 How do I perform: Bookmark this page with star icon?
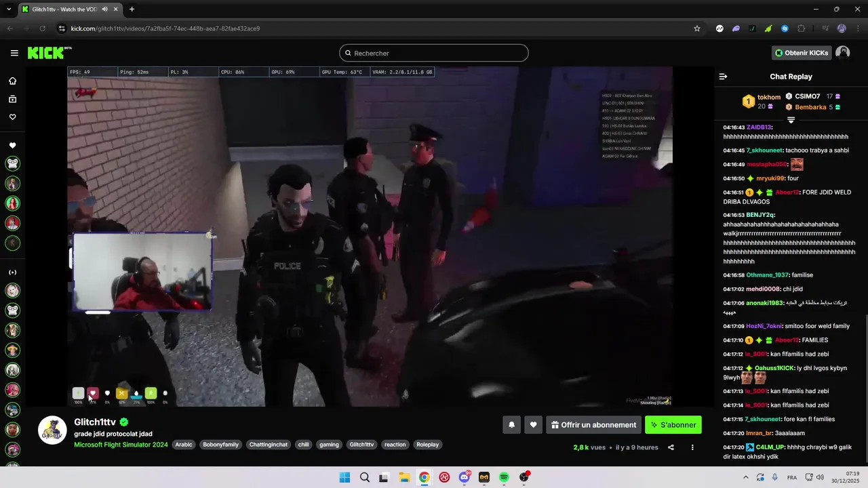[x=697, y=28]
